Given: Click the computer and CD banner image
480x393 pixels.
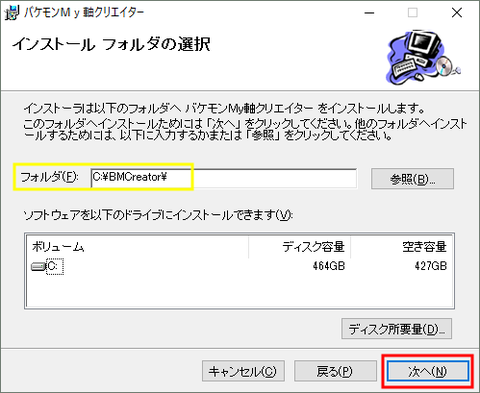Looking at the screenshot, I should pyautogui.click(x=423, y=57).
